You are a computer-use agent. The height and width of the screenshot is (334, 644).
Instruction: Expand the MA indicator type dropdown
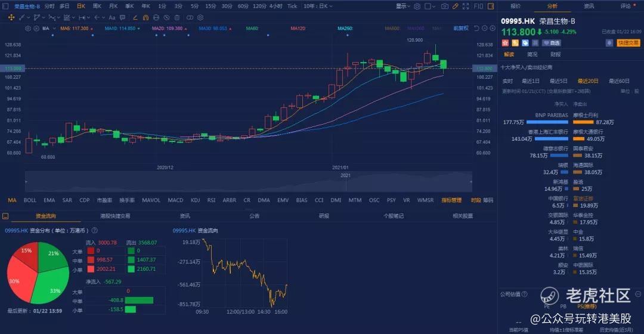[54, 29]
